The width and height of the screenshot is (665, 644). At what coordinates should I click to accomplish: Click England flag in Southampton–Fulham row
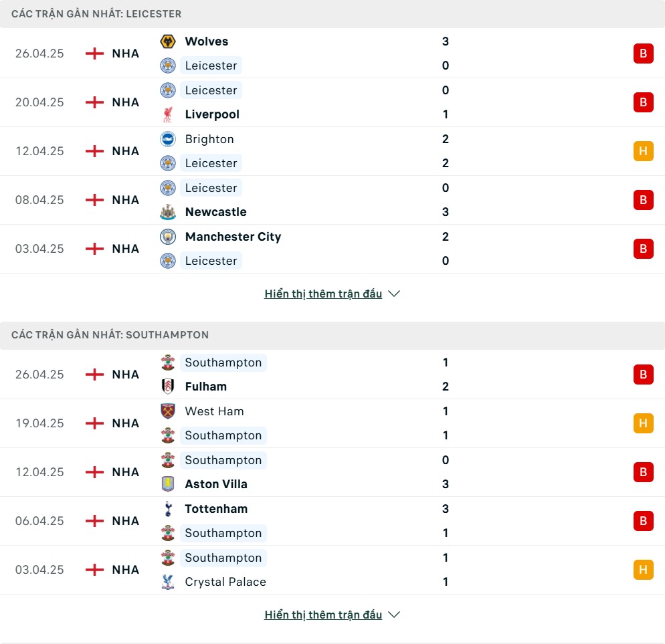(94, 374)
